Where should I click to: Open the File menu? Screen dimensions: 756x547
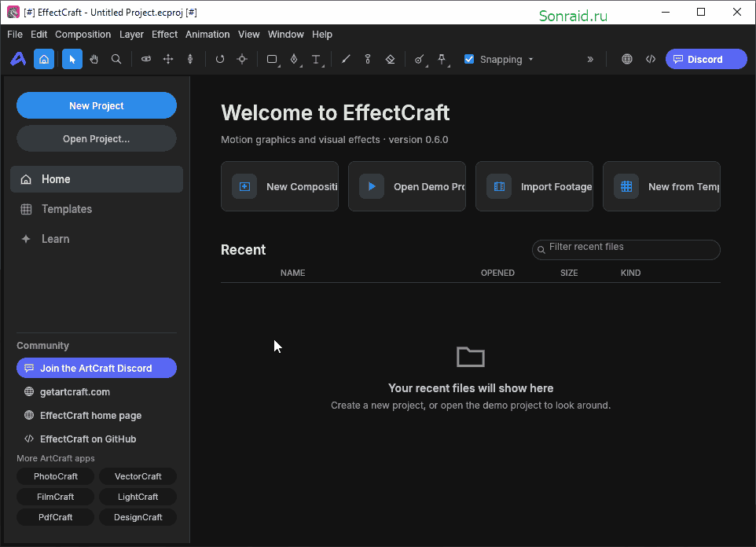15,35
